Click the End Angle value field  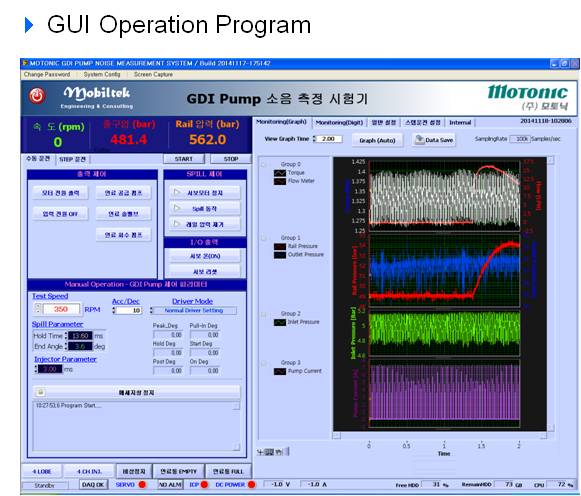tap(80, 346)
